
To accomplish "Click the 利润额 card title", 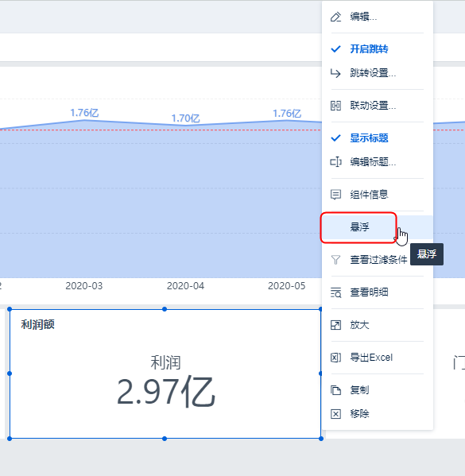I will coord(37,324).
